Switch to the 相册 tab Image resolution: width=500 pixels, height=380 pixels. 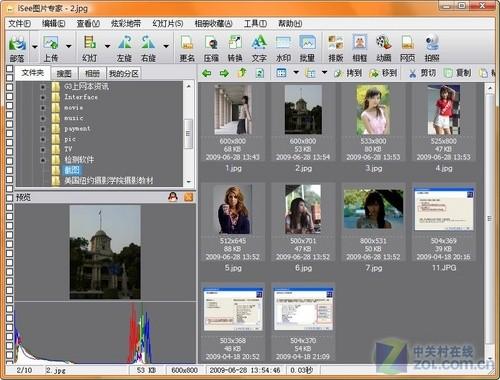[x=92, y=73]
